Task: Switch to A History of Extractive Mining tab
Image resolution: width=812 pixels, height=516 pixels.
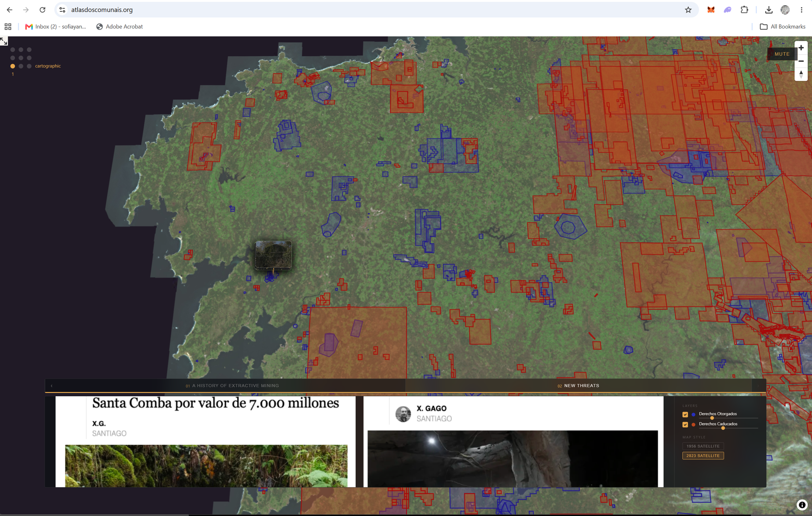Action: pos(232,386)
